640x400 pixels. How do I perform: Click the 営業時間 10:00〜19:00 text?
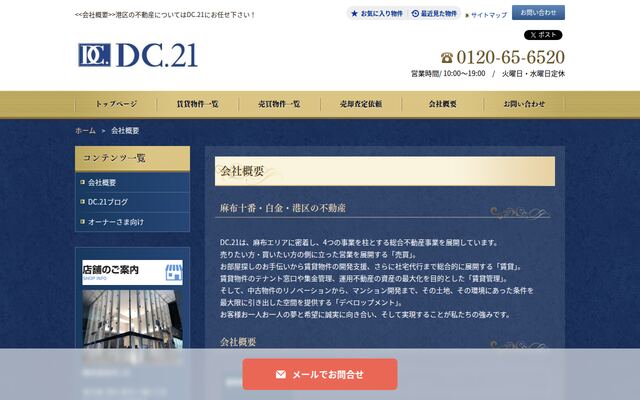click(448, 73)
